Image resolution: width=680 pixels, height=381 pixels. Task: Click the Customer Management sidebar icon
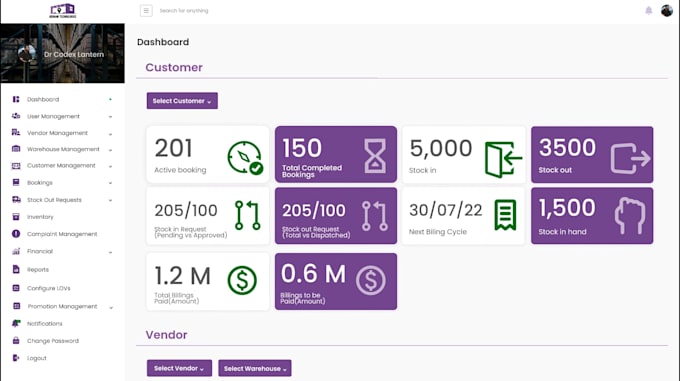[16, 166]
